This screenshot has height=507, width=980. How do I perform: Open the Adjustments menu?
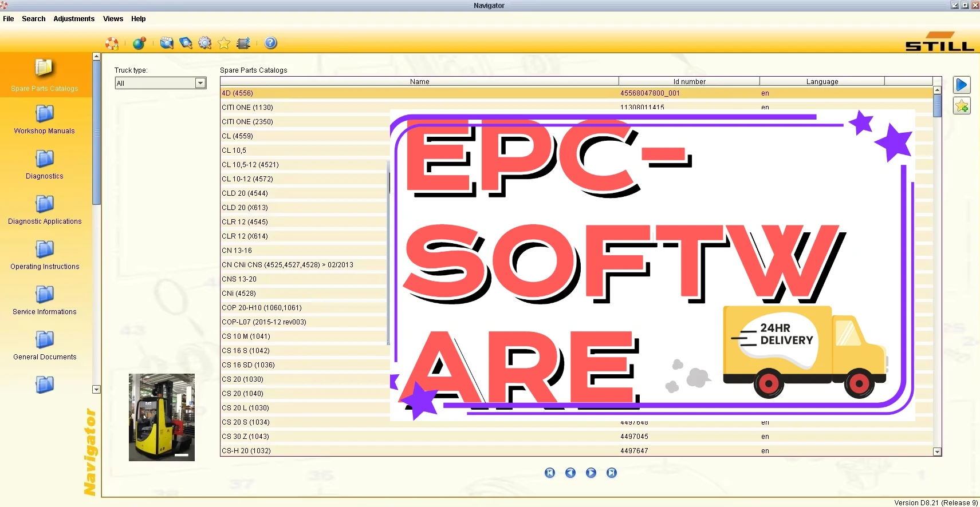point(74,19)
